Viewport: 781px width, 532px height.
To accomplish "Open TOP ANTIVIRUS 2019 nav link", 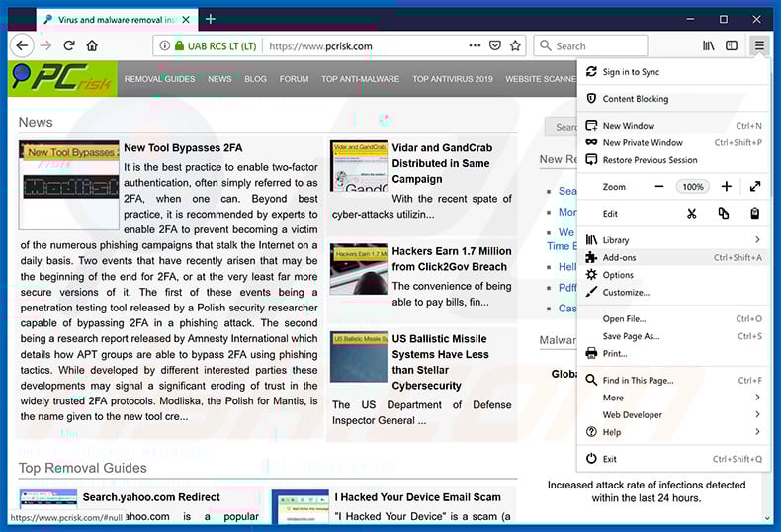I will pos(452,79).
